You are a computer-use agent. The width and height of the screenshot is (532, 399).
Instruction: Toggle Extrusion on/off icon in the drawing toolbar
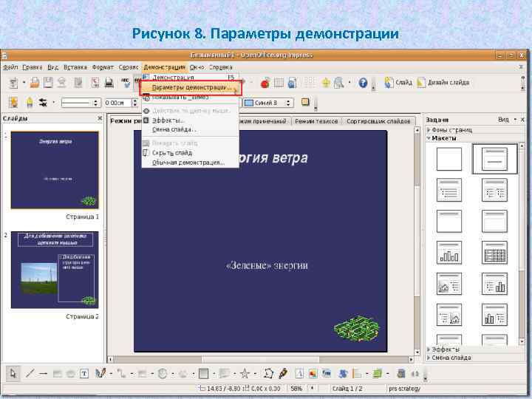coord(401,374)
